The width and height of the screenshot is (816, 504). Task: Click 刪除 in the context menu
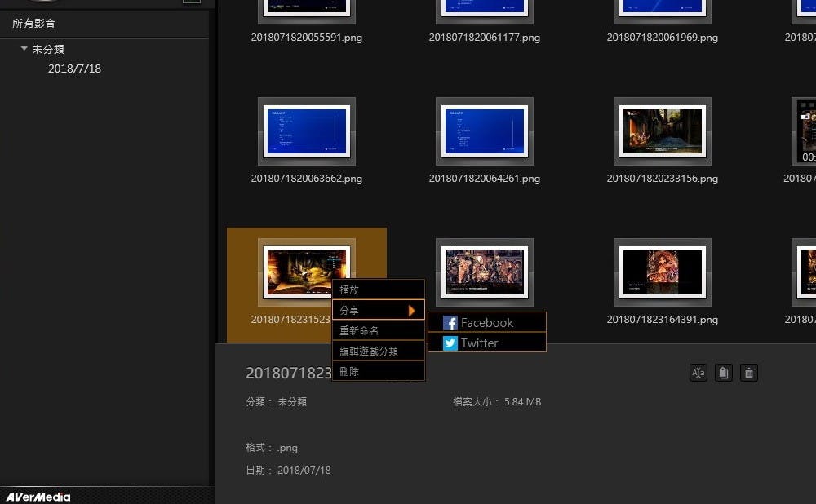pyautogui.click(x=378, y=372)
